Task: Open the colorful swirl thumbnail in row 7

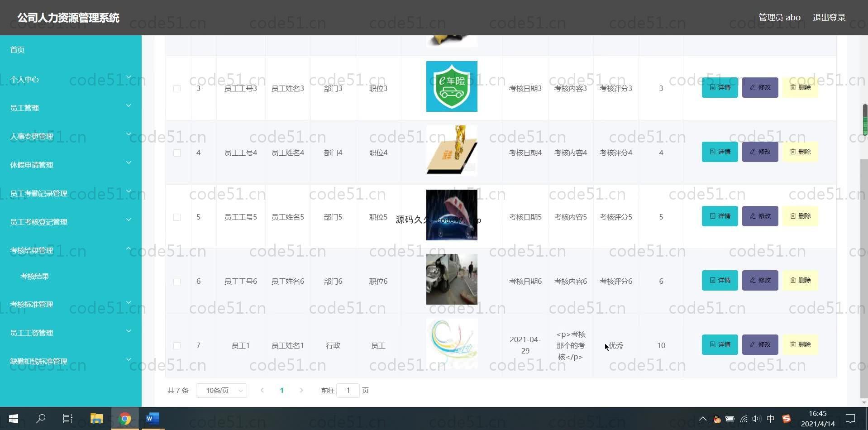Action: (452, 344)
